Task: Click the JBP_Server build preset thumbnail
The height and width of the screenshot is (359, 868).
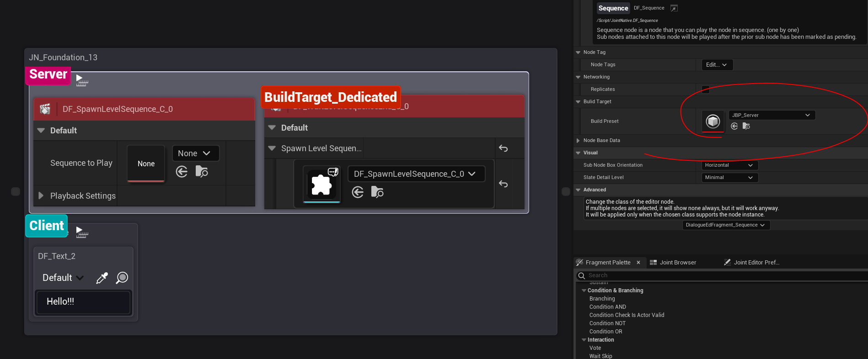Action: 713,121
